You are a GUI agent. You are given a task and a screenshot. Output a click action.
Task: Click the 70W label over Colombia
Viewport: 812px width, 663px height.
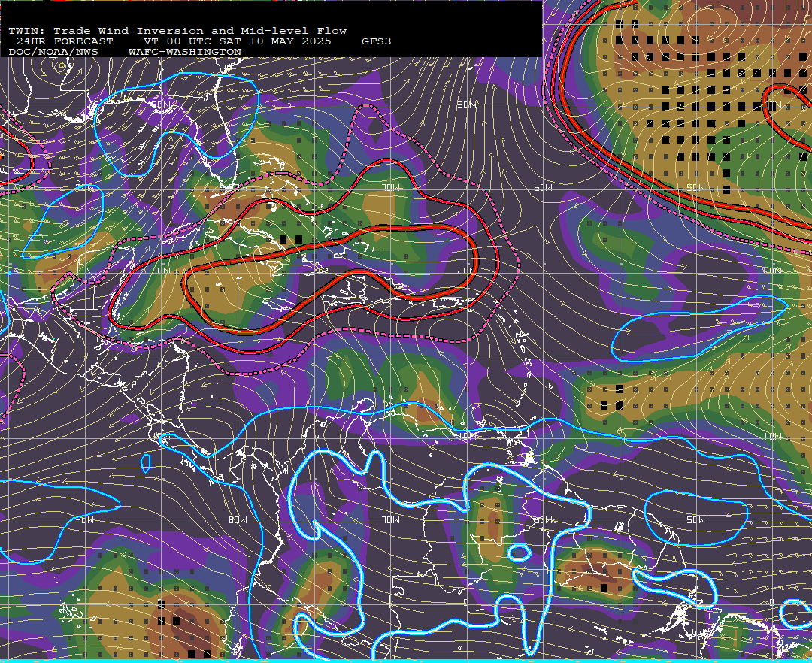click(x=390, y=519)
